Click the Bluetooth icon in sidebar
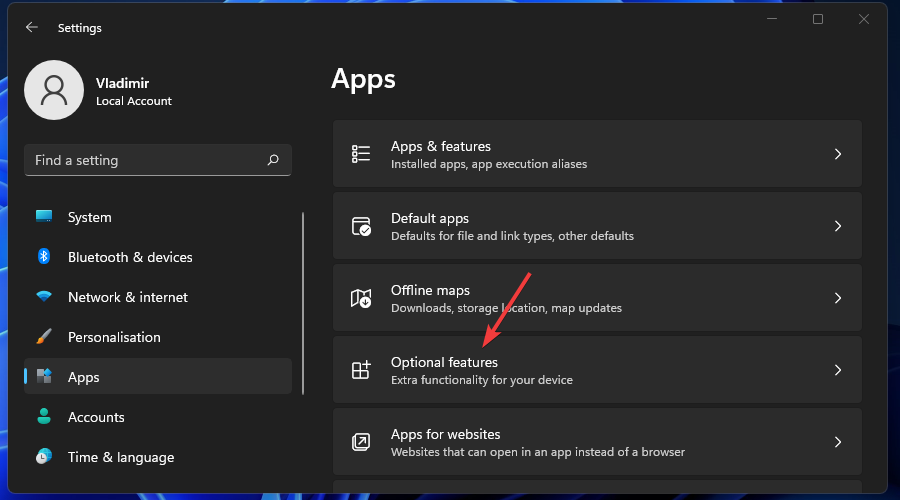Viewport: 900px width, 500px height. pyautogui.click(x=44, y=257)
